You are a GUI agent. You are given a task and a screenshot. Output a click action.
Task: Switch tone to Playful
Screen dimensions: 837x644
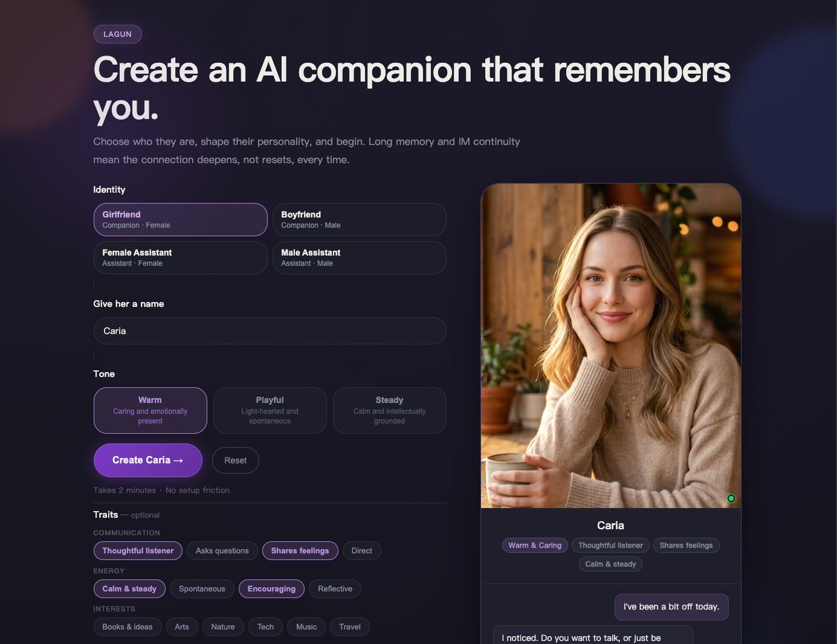tap(270, 410)
